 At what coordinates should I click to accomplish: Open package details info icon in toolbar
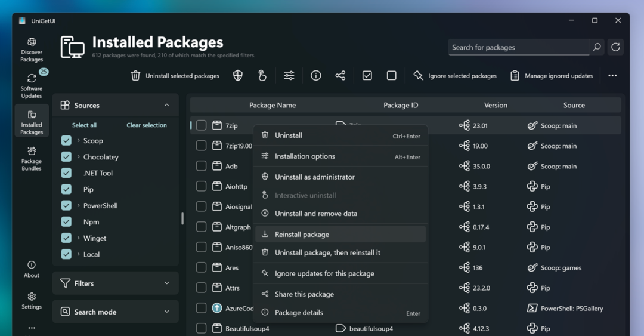316,76
